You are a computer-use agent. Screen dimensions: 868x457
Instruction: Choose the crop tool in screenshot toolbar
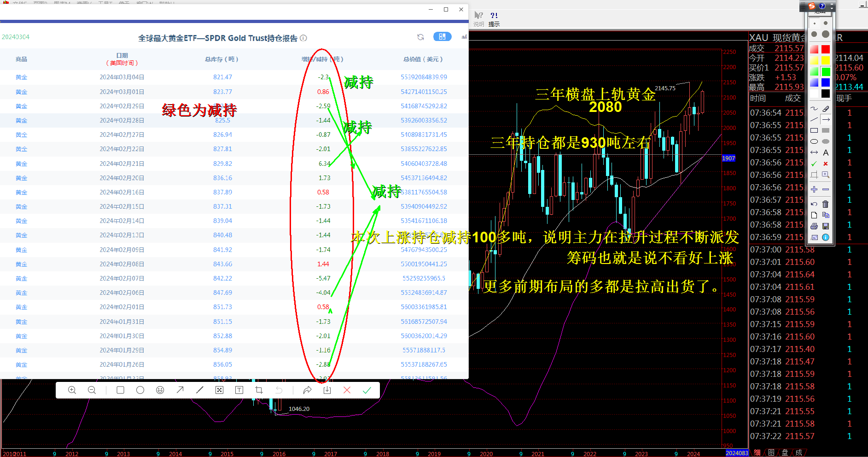tap(259, 390)
